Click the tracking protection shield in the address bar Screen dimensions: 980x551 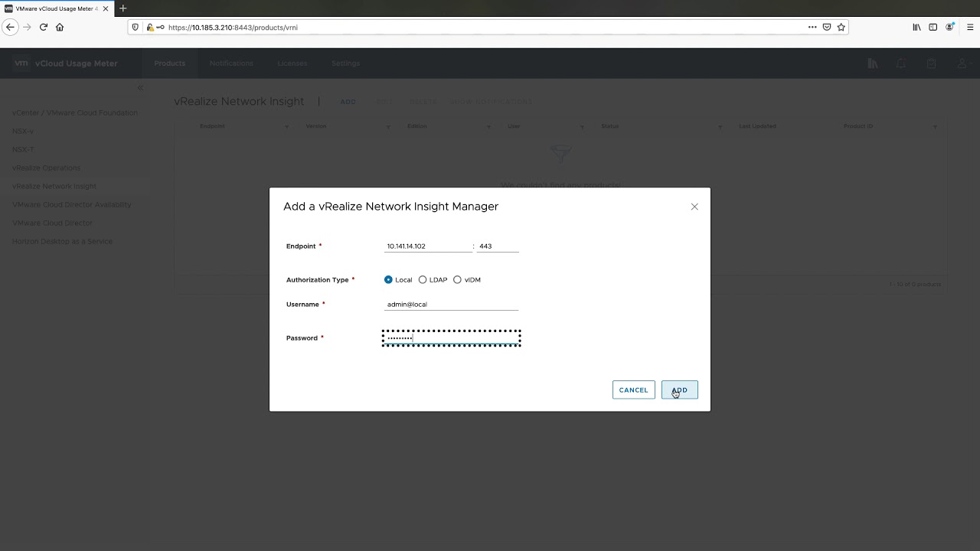click(136, 27)
